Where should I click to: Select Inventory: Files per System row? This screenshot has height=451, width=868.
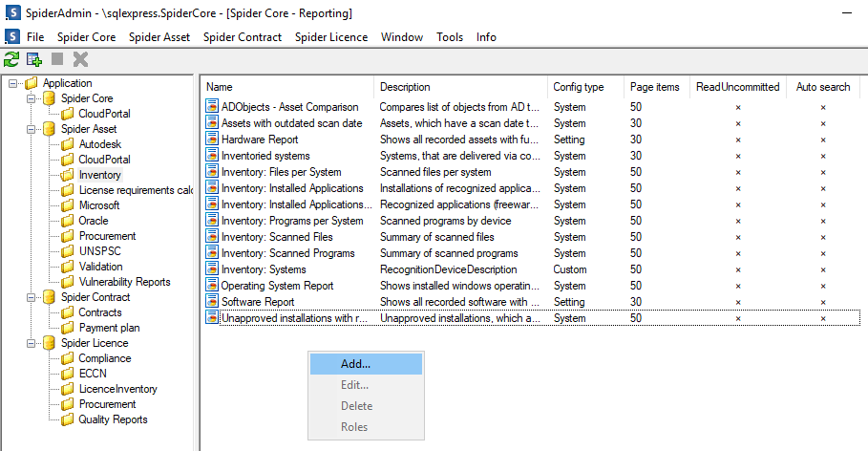(x=532, y=172)
